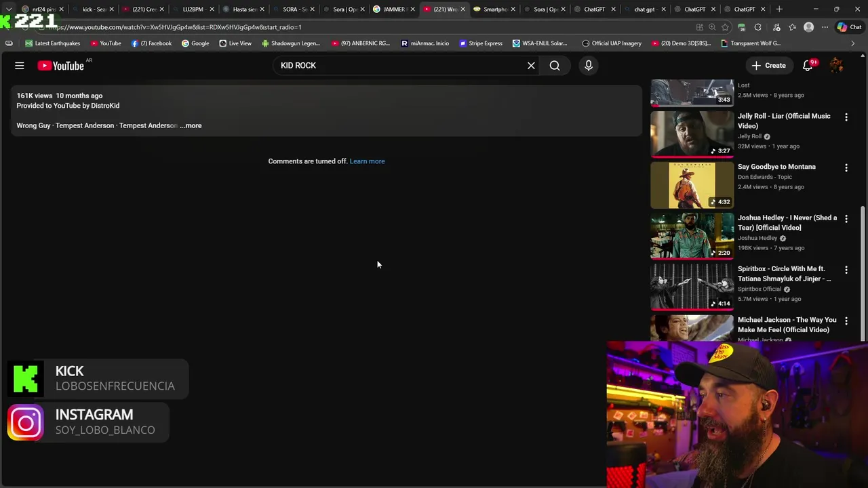Open the DistroKid provider text line

(x=68, y=106)
